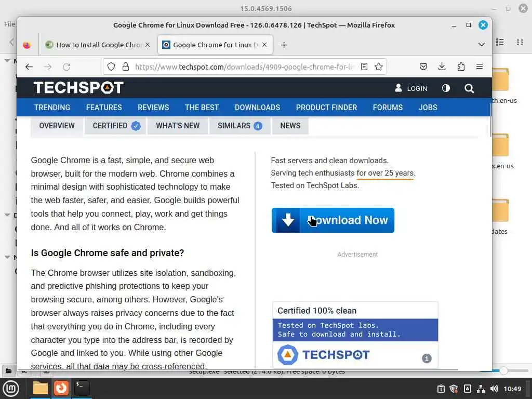The height and width of the screenshot is (399, 532).
Task: Switch file manager to compact view icon
Action: coord(520,42)
